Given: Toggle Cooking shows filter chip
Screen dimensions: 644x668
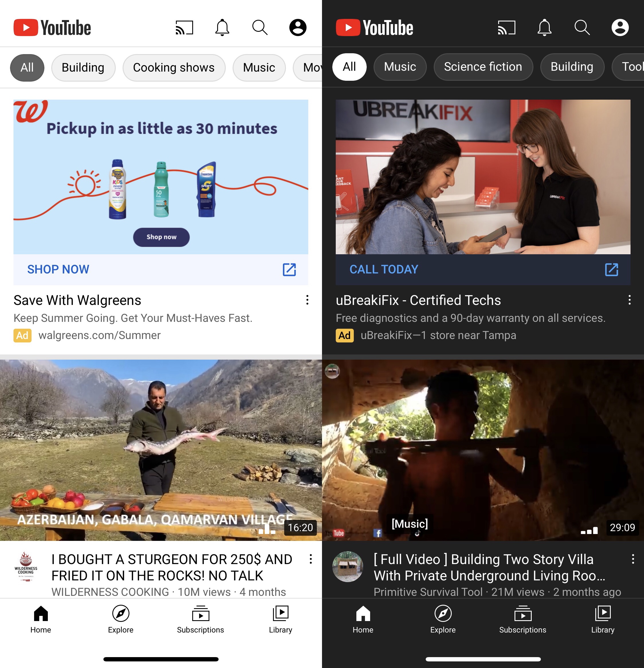Looking at the screenshot, I should click(x=174, y=67).
